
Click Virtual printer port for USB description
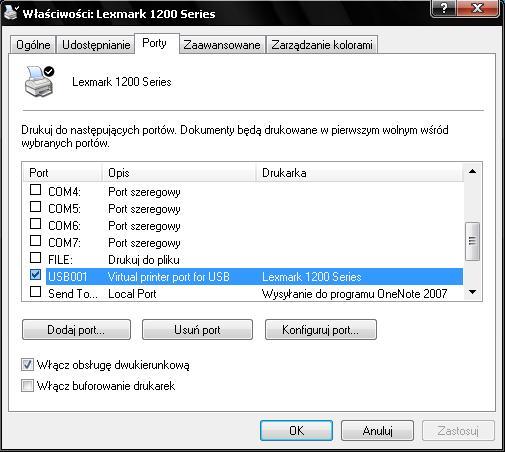click(x=169, y=277)
